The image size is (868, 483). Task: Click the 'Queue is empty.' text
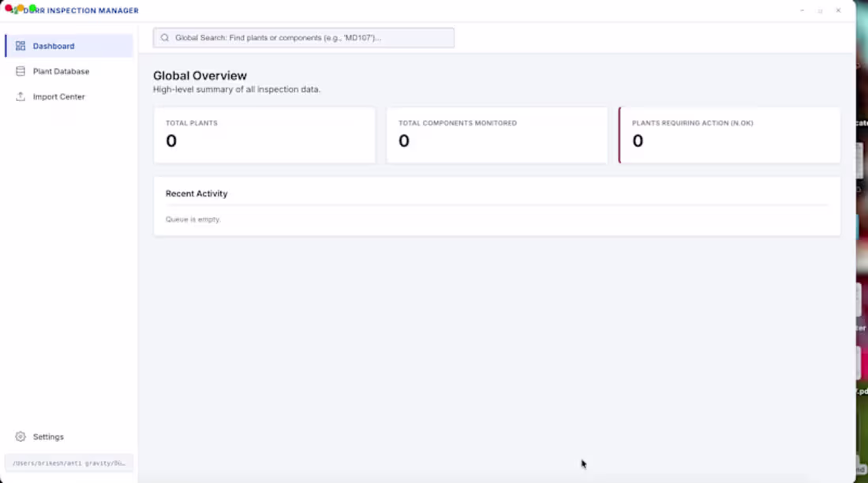193,219
